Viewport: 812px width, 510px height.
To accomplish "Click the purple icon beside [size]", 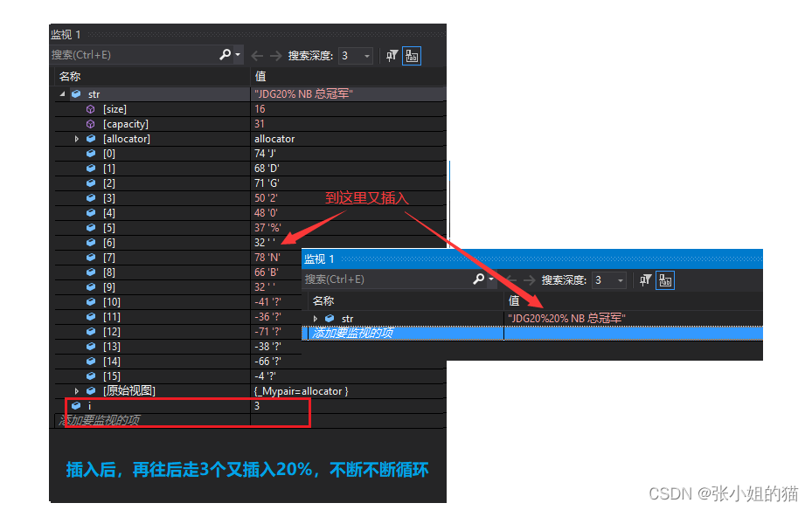I will pos(91,109).
